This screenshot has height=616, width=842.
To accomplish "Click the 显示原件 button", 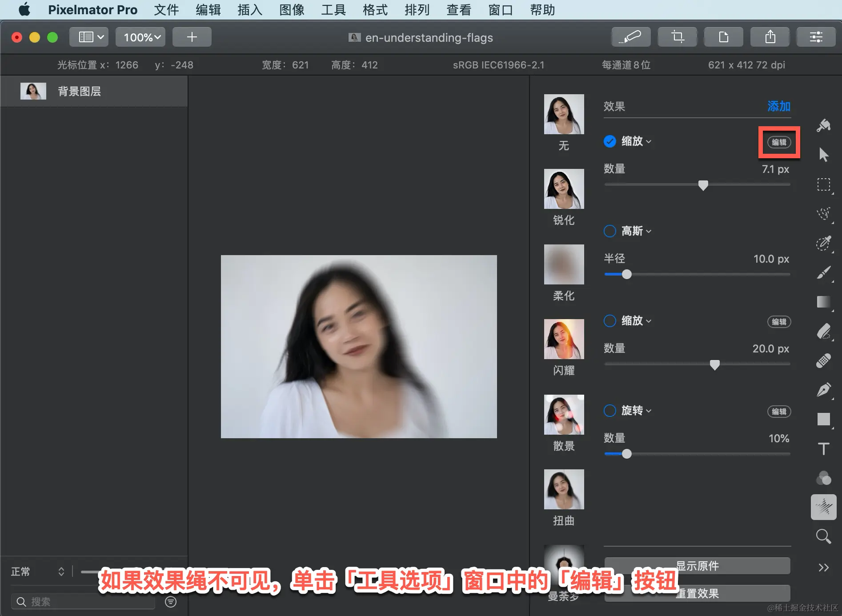I will pos(697,566).
